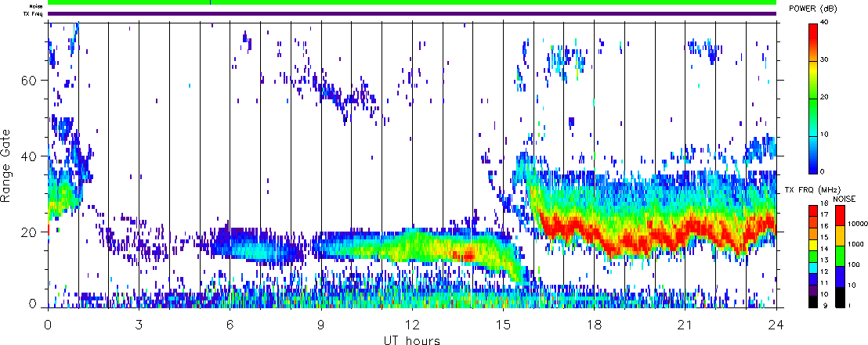Click the "18" tick on the UT hours axis
Image resolution: width=868 pixels, height=345 pixels.
(x=595, y=323)
